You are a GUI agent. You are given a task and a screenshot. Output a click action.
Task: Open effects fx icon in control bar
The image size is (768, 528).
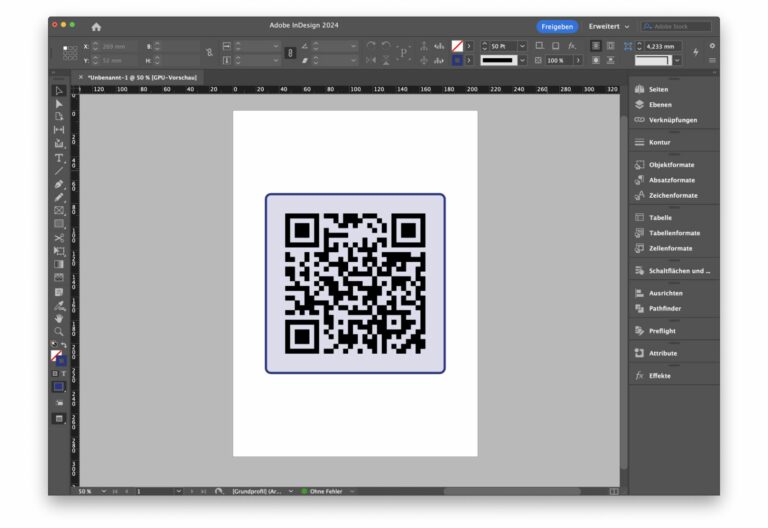pyautogui.click(x=572, y=46)
